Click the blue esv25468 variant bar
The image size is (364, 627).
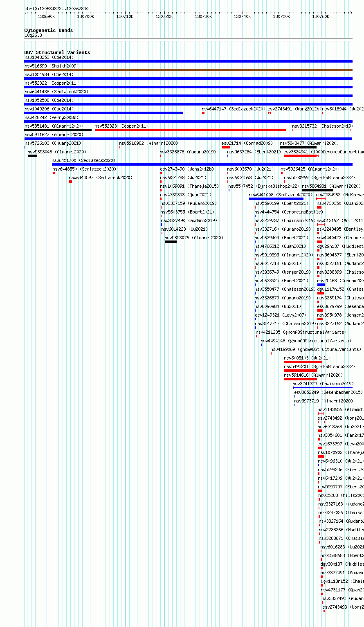321,285
